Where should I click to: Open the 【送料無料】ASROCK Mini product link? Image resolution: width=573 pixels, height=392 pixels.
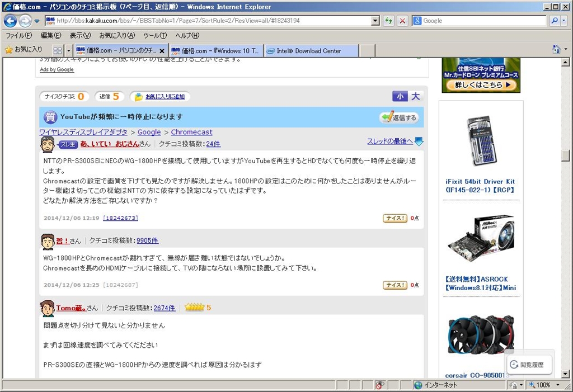480,284
